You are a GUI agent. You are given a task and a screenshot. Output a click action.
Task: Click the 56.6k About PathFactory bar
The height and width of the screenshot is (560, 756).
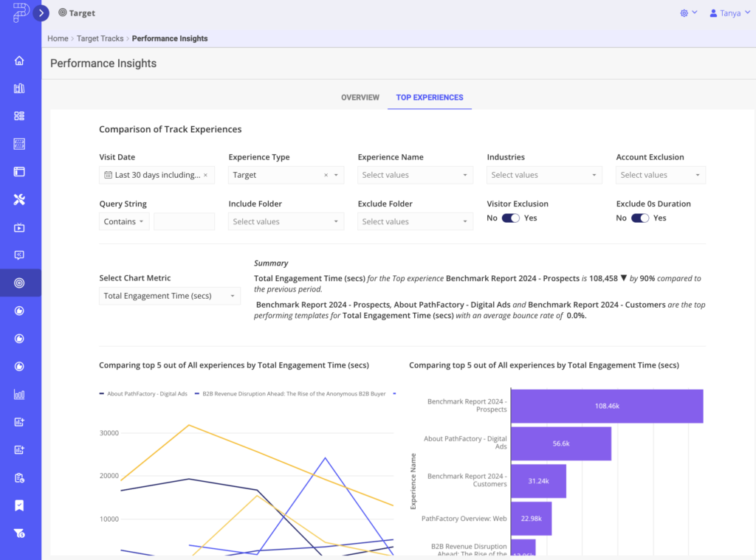click(561, 443)
